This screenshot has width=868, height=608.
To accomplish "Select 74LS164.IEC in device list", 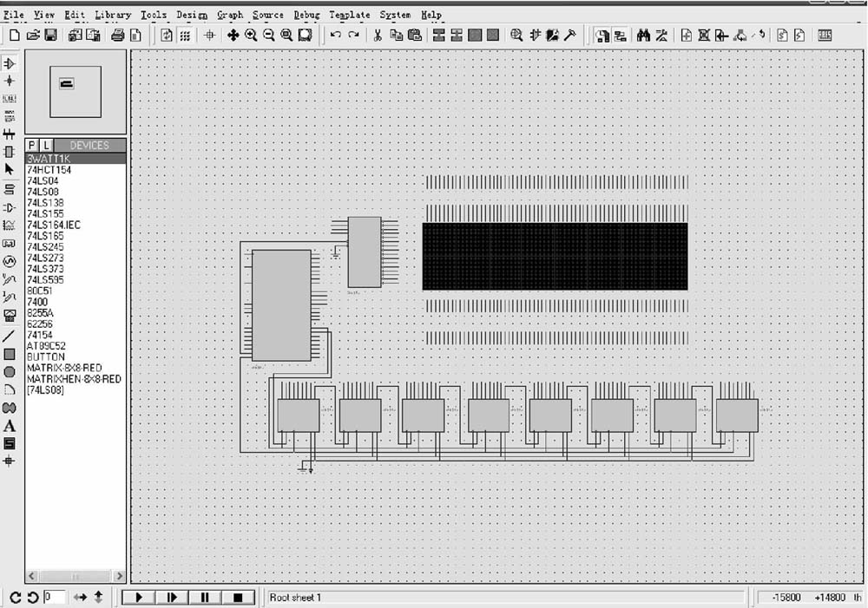I will 76,226.
